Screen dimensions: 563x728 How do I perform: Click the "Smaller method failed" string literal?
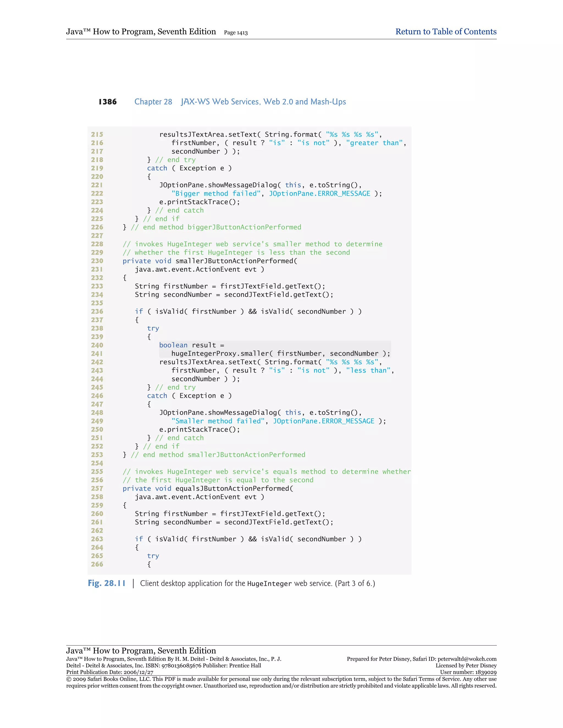pos(218,421)
